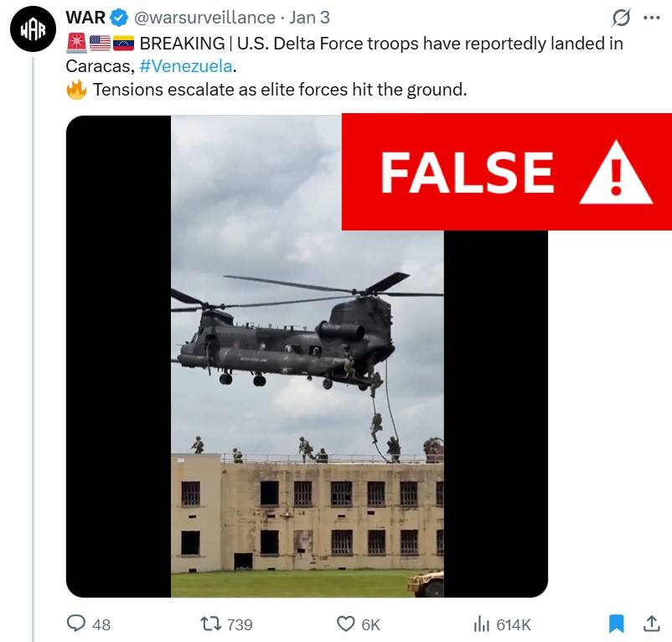Toggle the blue bookmark icon
Image resolution: width=672 pixels, height=642 pixels.
point(617,624)
